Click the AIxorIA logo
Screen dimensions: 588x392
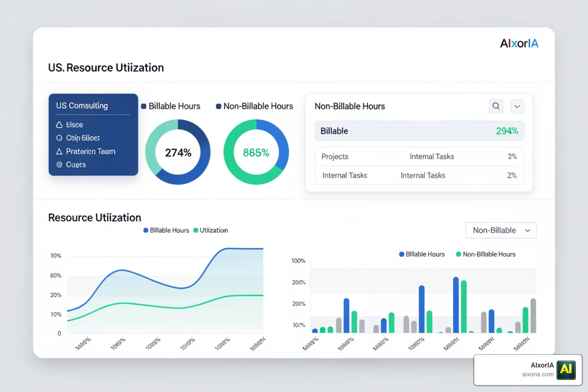[x=519, y=44]
